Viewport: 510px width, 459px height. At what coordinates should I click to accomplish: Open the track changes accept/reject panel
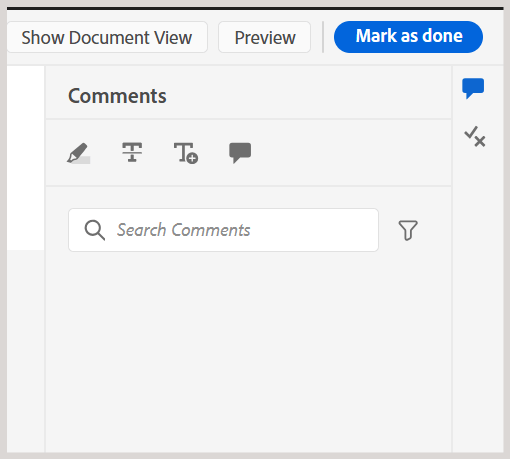coord(475,137)
